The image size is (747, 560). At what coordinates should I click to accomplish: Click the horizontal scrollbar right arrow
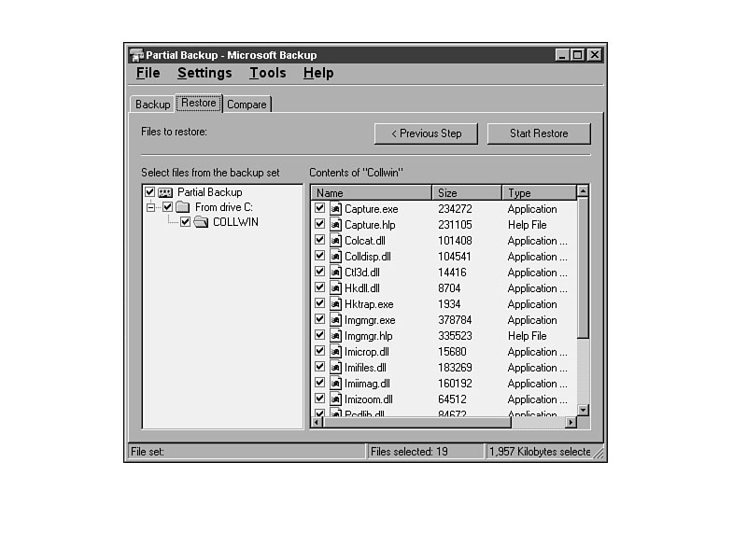tap(571, 423)
